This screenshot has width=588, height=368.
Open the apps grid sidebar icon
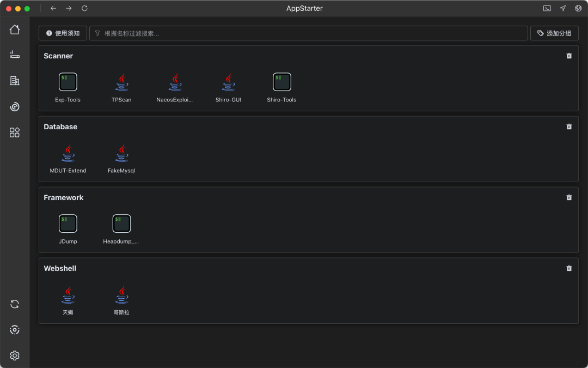pos(15,132)
